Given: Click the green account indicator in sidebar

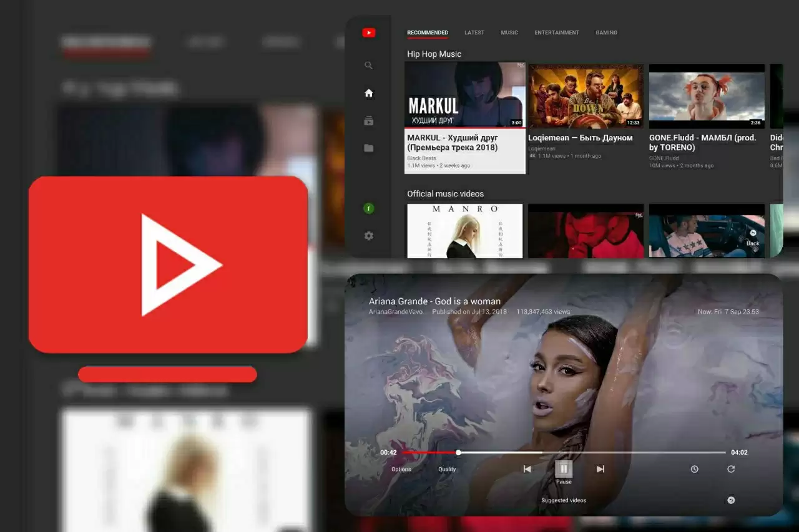Looking at the screenshot, I should click(368, 208).
